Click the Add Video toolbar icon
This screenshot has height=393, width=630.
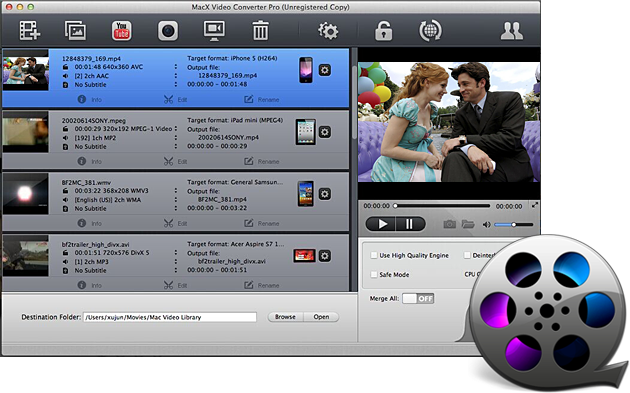pyautogui.click(x=29, y=31)
